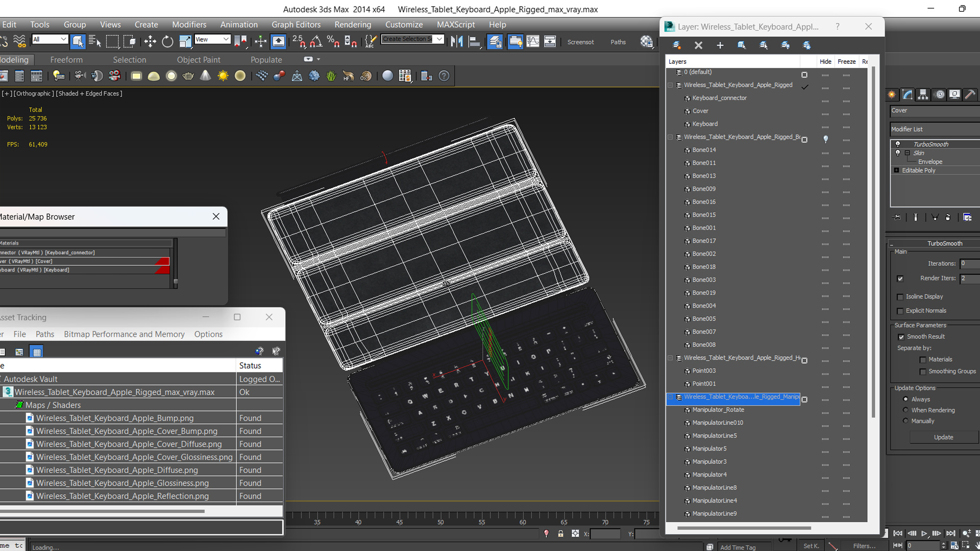This screenshot has width=980, height=551.
Task: Toggle TurboSmooth modifier lightbulb visibility
Action: tap(898, 144)
